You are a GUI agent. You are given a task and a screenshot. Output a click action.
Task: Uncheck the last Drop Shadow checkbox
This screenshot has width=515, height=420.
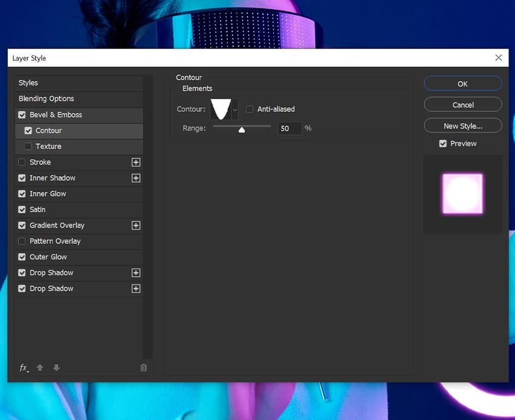click(22, 289)
